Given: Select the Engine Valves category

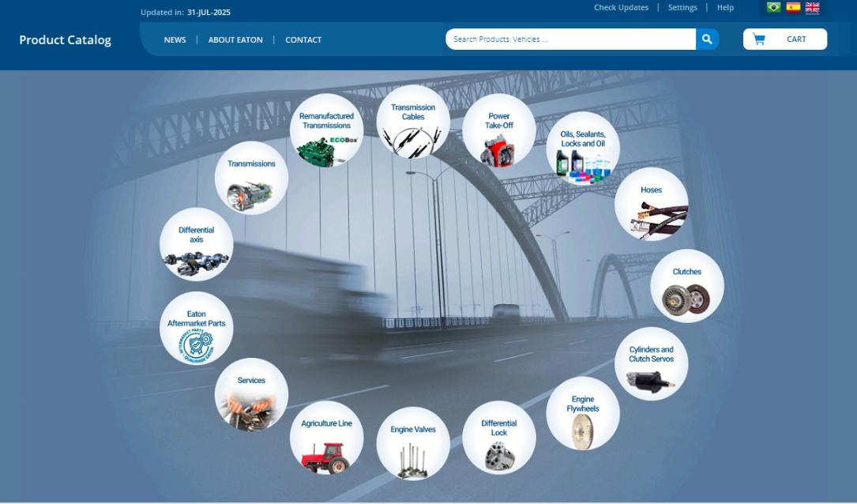Looking at the screenshot, I should coord(413,443).
